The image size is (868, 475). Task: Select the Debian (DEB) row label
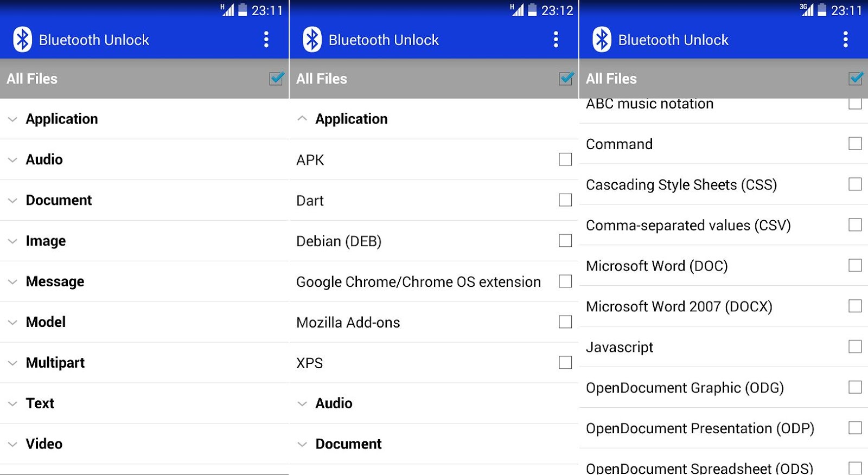pos(339,241)
